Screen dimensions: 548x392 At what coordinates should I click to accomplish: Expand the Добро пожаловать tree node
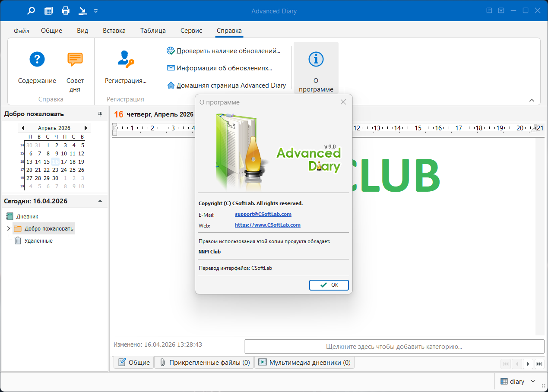click(9, 228)
